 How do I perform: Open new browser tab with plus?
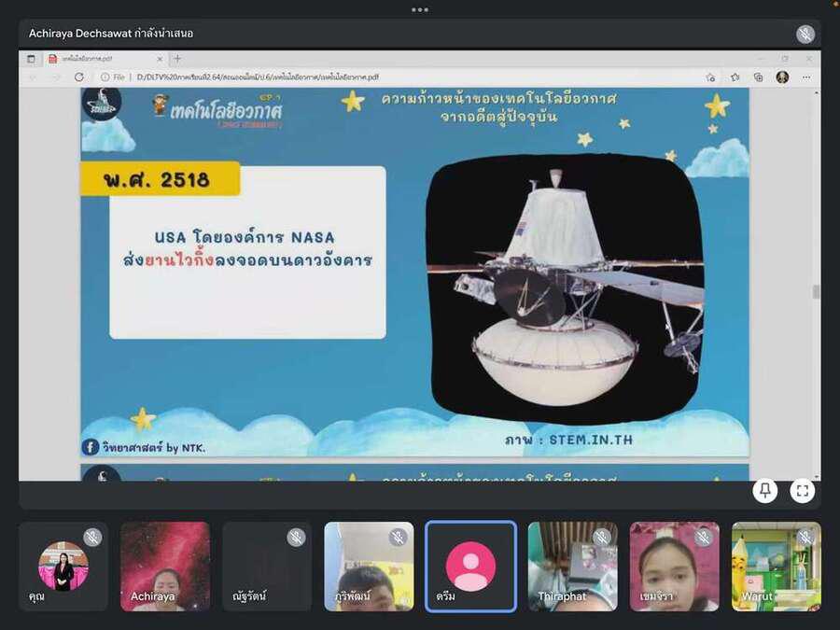(x=177, y=58)
